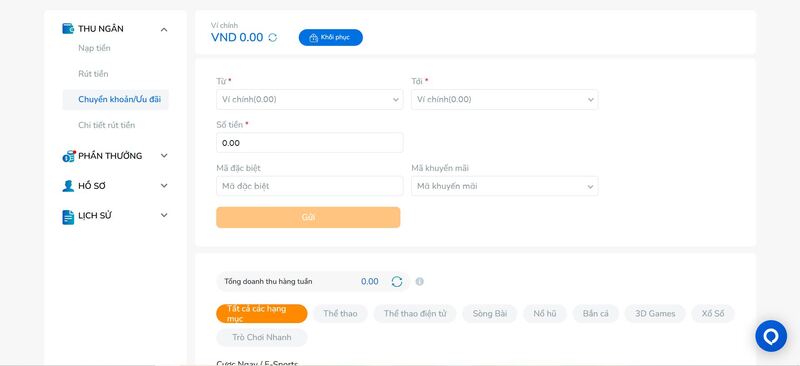The width and height of the screenshot is (800, 366).
Task: Expand the Hồ Sơ section
Action: click(164, 186)
